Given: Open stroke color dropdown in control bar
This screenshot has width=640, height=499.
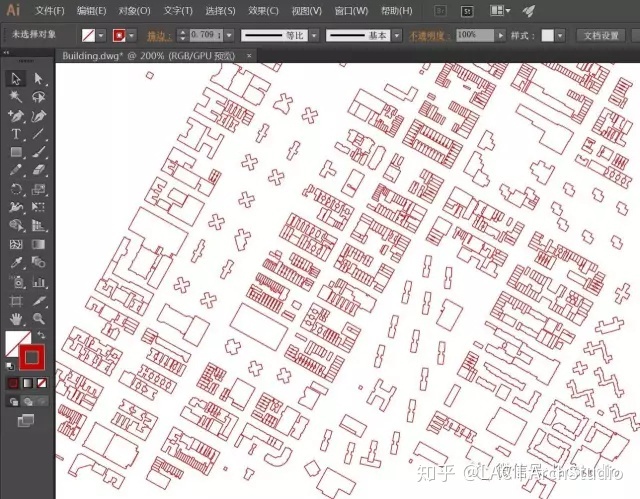Looking at the screenshot, I should 131,36.
